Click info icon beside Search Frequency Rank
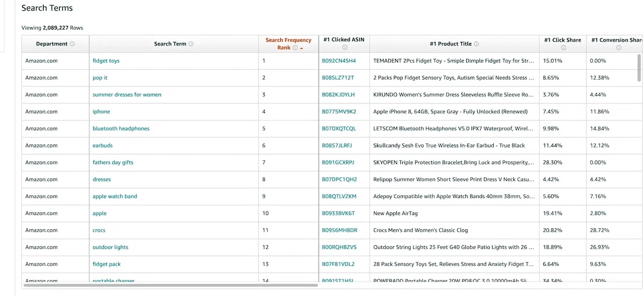 [295, 48]
